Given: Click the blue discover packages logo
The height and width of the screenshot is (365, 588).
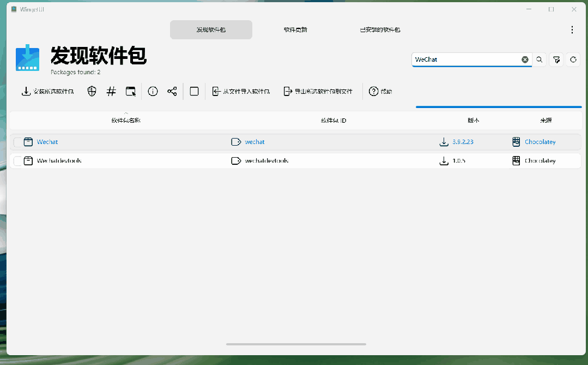Looking at the screenshot, I should (27, 58).
